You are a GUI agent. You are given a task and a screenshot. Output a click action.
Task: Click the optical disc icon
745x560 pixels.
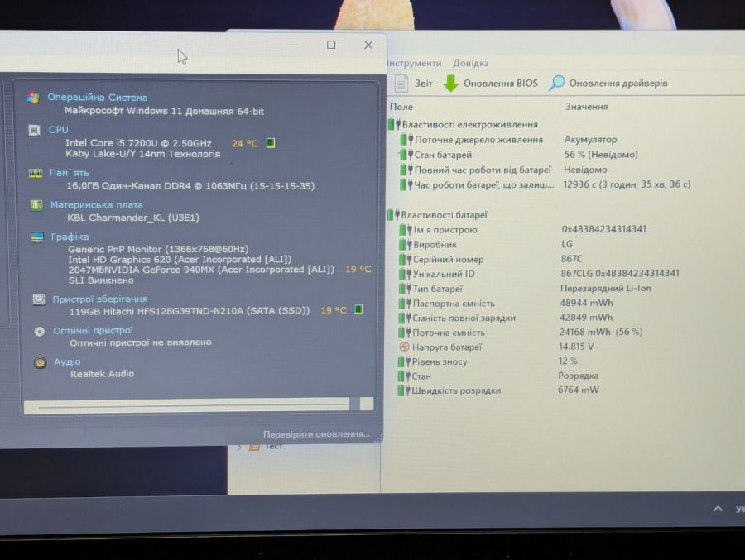(x=40, y=332)
